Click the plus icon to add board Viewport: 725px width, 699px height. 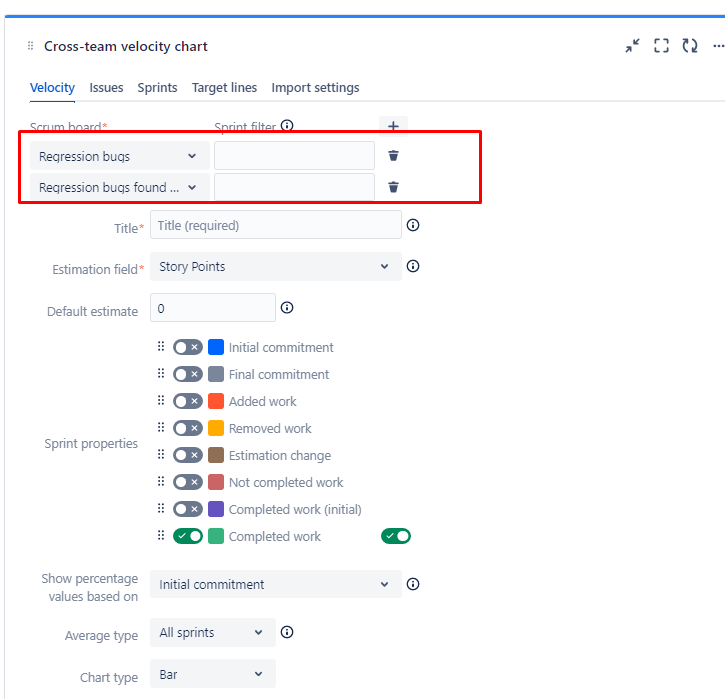(x=393, y=126)
